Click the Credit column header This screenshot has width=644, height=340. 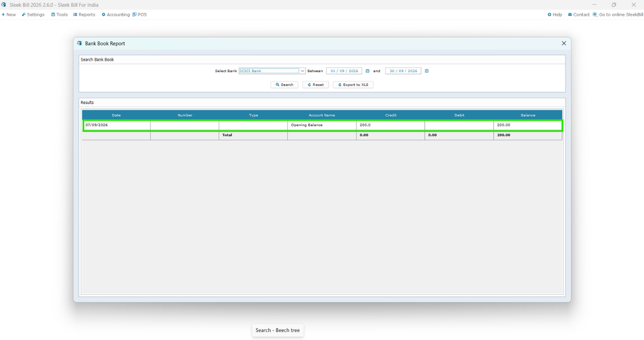[x=391, y=115]
